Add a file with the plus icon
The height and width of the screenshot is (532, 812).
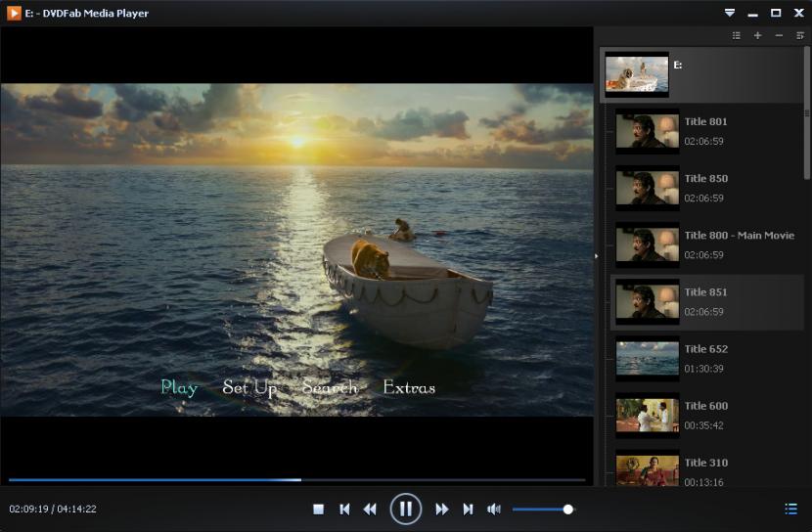point(757,35)
